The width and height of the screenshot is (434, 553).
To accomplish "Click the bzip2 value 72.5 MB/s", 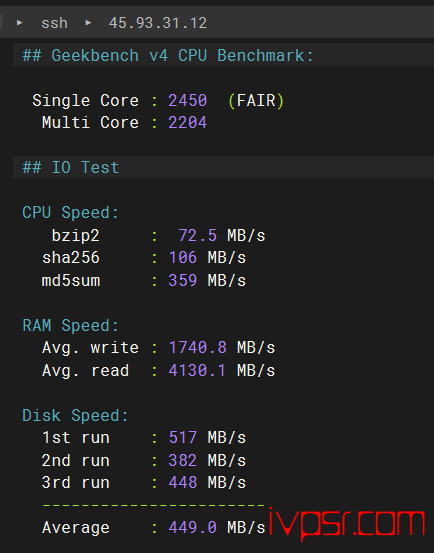I will pos(222,235).
